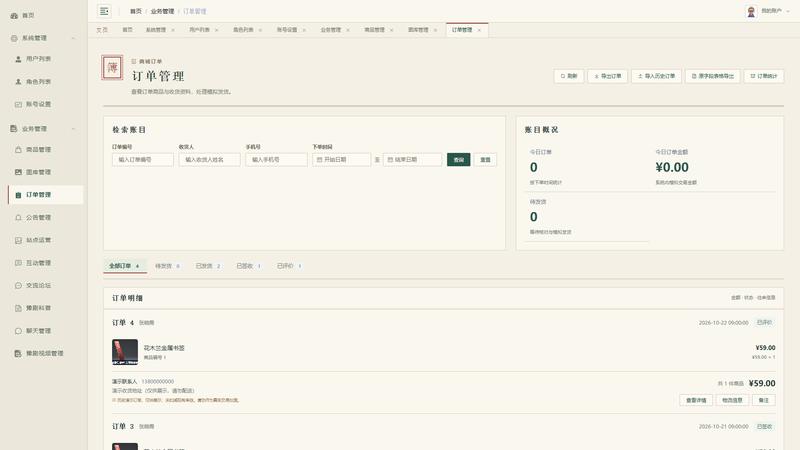Screen dimensions: 800x450
Task: Select the 已评价 filter tab
Action: (x=289, y=266)
